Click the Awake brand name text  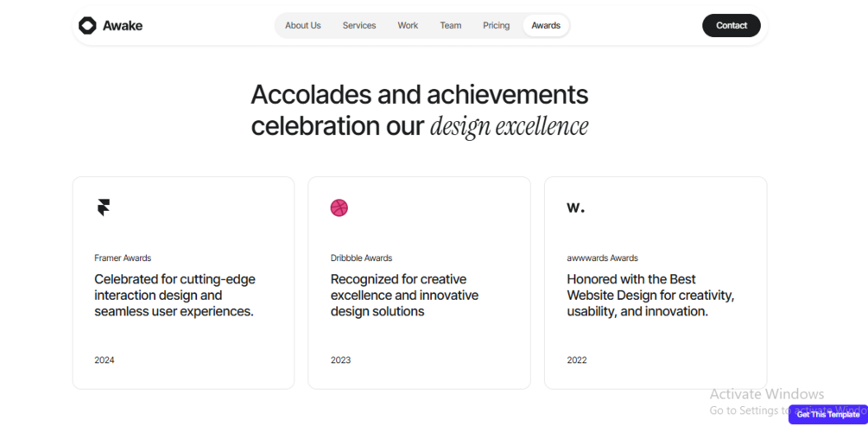[x=123, y=26]
